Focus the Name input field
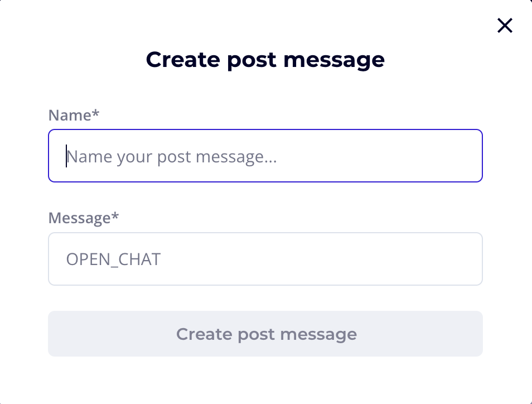Image resolution: width=532 pixels, height=404 pixels. click(265, 156)
